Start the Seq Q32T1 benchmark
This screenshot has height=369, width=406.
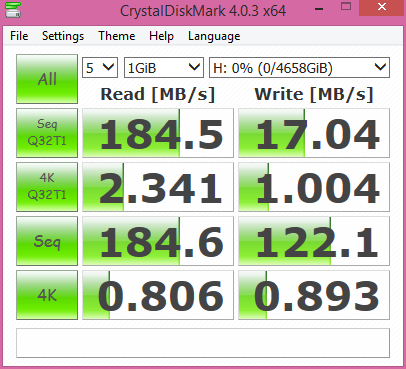47,133
